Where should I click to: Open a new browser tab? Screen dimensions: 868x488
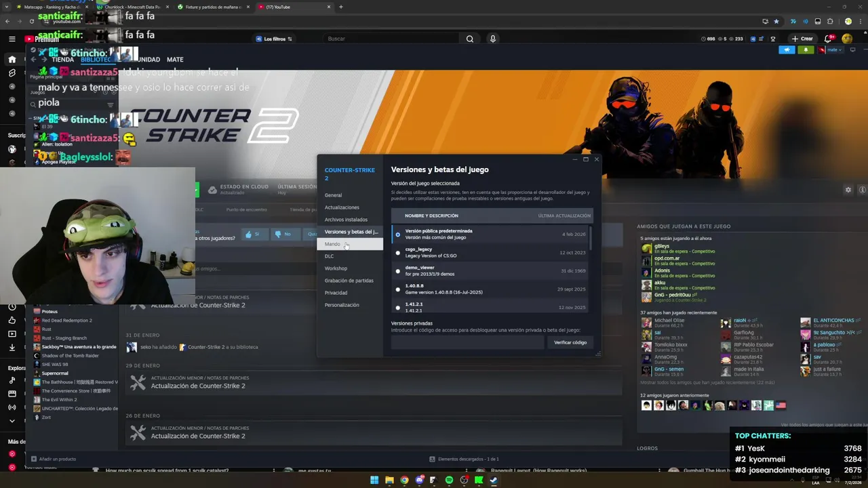point(341,7)
